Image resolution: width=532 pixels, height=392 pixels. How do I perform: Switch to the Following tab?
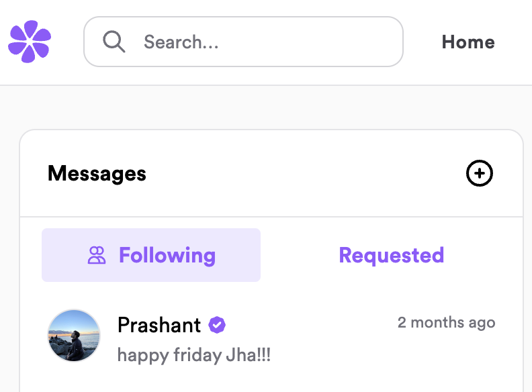click(151, 255)
